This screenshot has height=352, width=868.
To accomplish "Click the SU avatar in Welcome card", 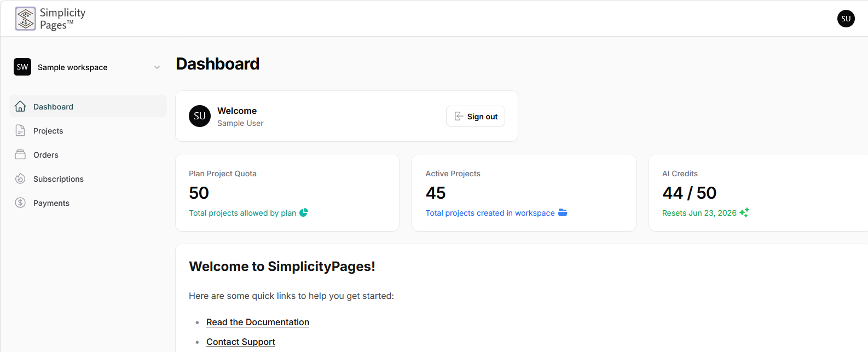I will (200, 116).
